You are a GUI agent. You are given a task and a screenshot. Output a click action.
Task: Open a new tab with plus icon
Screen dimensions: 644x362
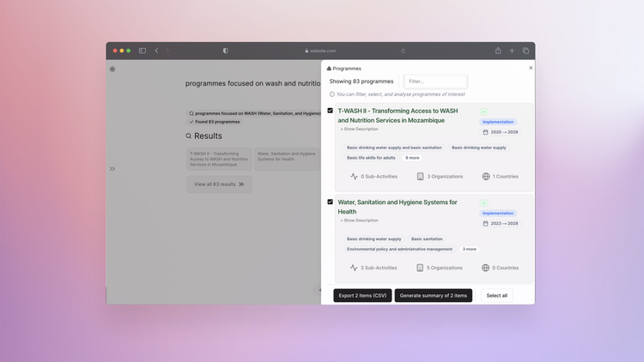point(512,51)
